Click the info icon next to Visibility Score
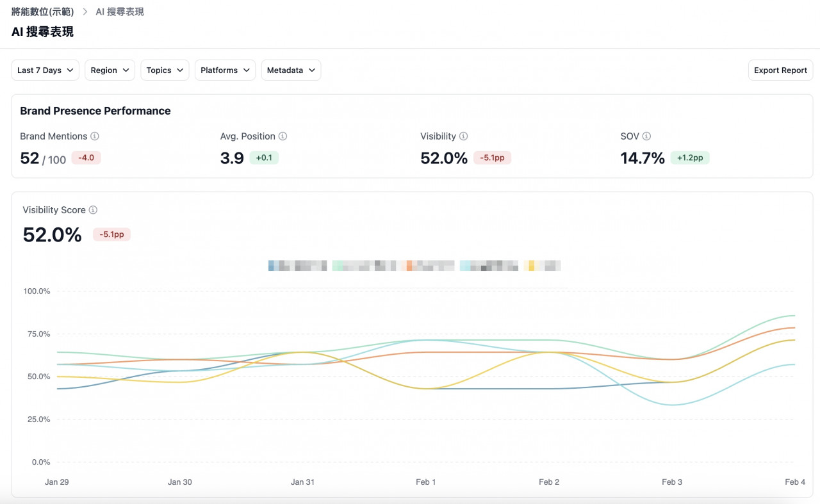820x504 pixels. tap(93, 210)
